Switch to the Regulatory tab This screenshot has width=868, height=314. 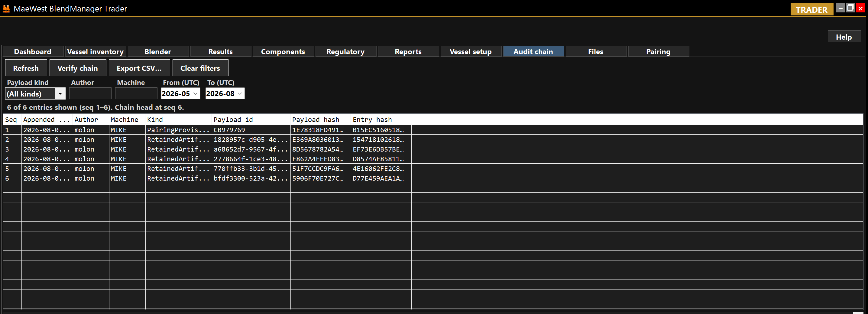point(345,52)
